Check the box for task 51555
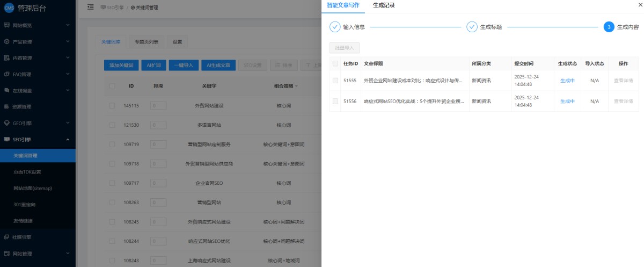The width and height of the screenshot is (644, 267). [x=335, y=81]
